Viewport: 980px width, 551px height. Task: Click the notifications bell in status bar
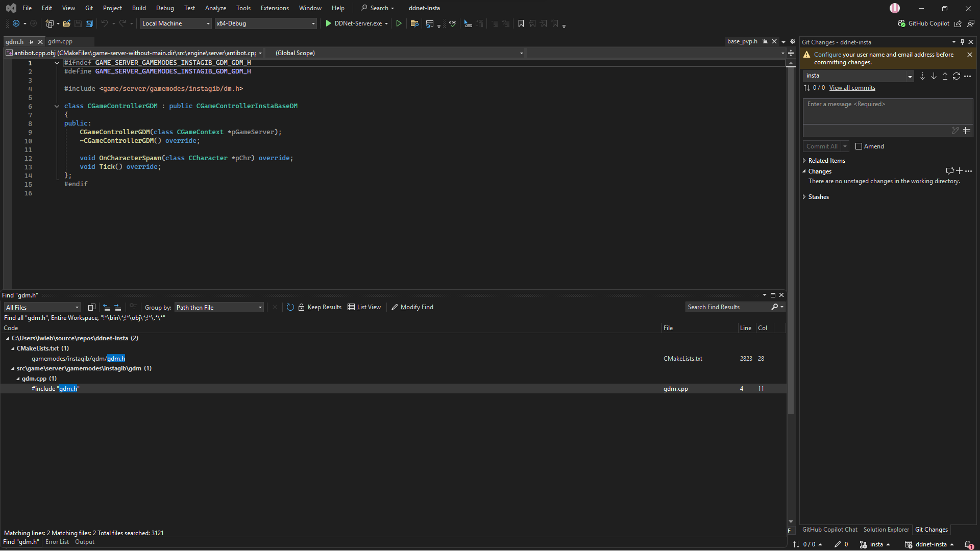968,545
